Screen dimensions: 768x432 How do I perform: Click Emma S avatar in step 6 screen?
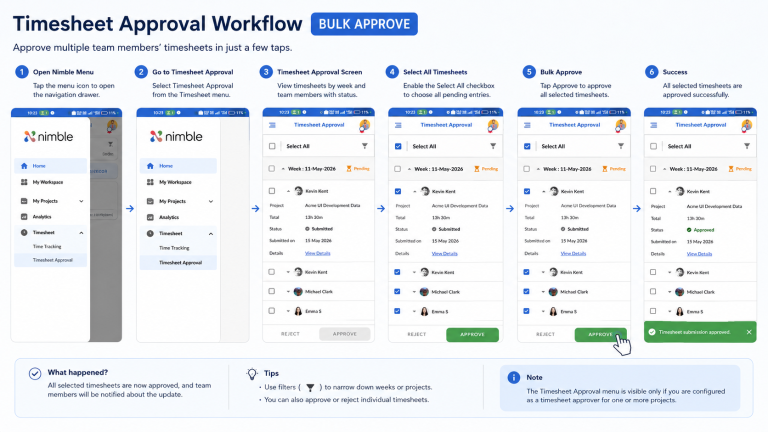(x=679, y=311)
